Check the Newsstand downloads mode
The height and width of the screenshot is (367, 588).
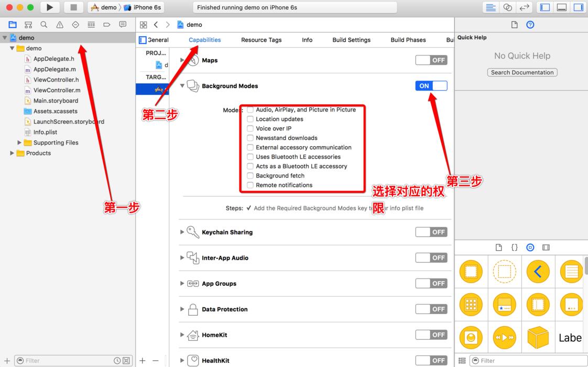250,138
